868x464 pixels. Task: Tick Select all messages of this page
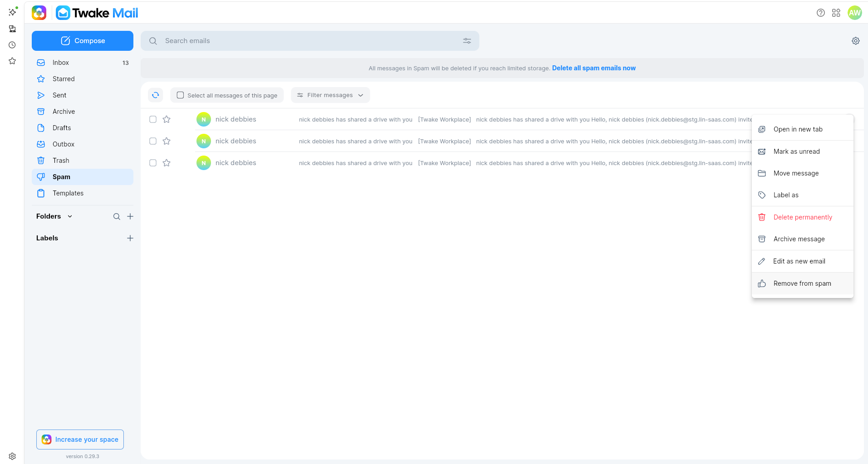click(227, 95)
